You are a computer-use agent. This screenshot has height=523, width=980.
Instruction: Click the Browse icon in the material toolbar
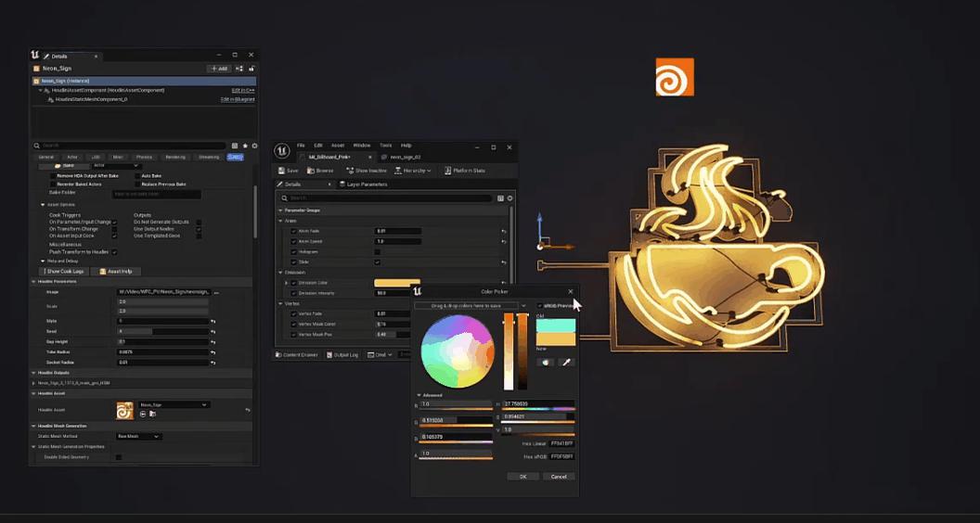coord(320,171)
